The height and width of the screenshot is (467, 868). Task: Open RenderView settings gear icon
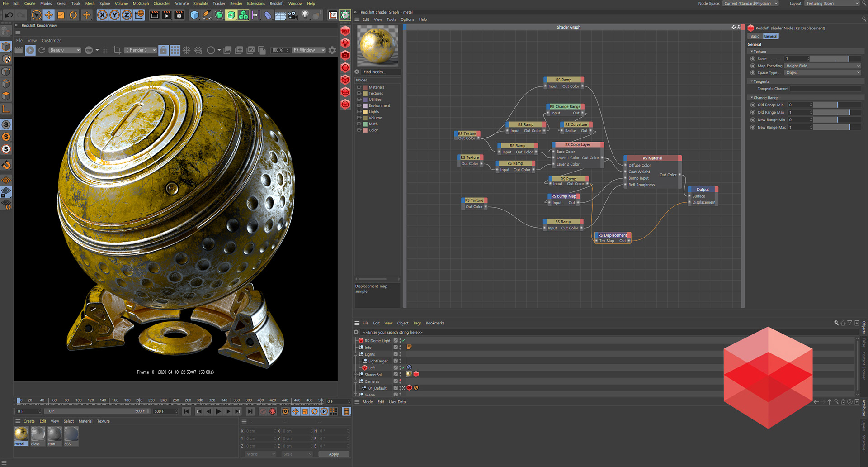[x=332, y=50]
